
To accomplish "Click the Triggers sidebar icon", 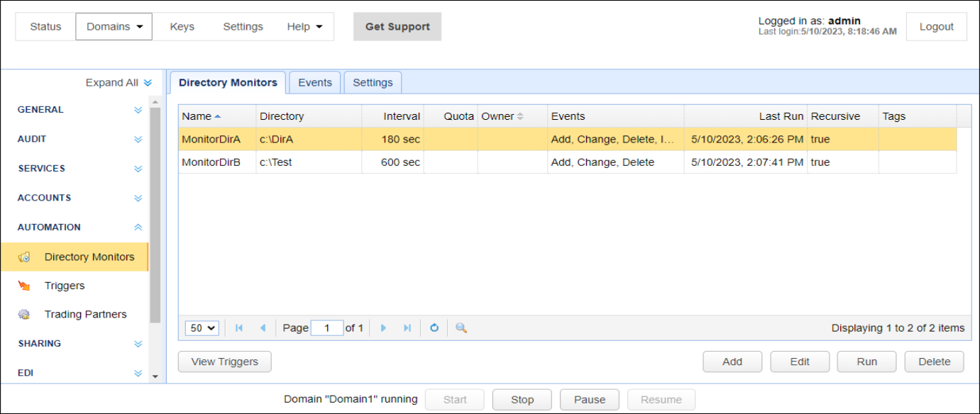I will click(x=24, y=286).
